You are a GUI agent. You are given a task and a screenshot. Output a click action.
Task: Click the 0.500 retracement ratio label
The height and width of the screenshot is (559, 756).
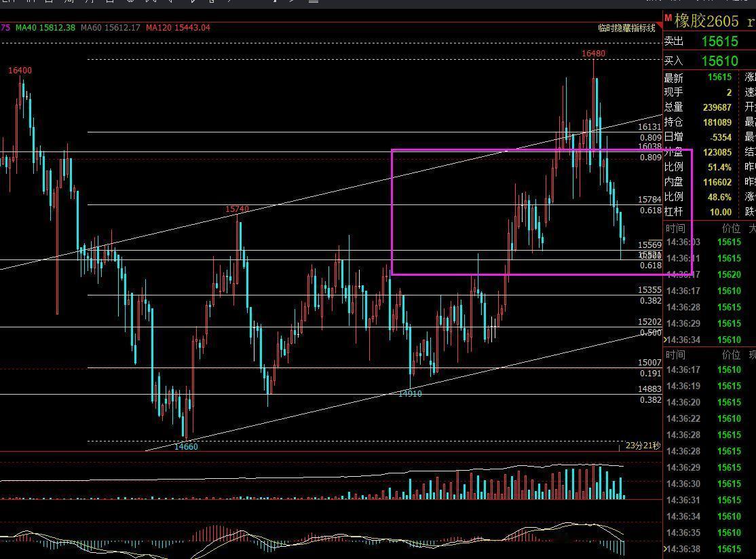tap(650, 333)
